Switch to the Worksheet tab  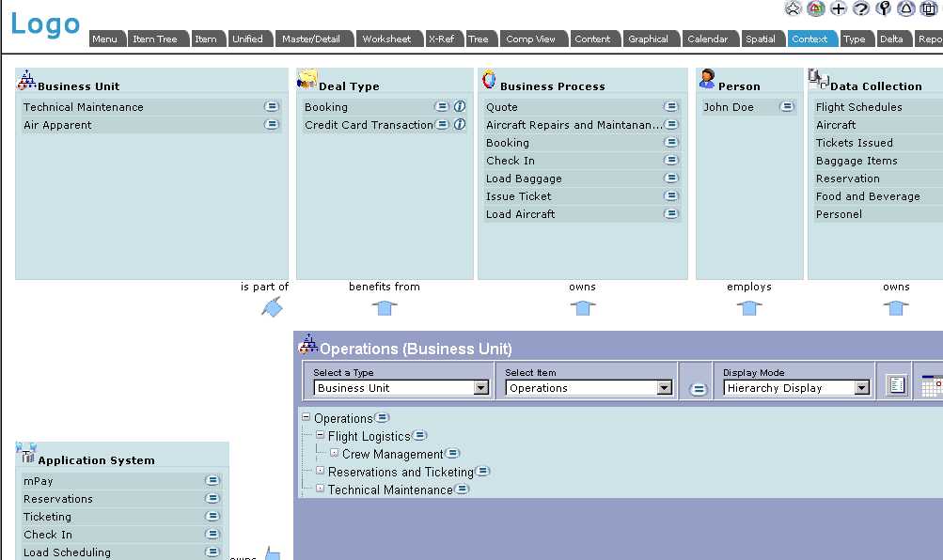coord(386,39)
